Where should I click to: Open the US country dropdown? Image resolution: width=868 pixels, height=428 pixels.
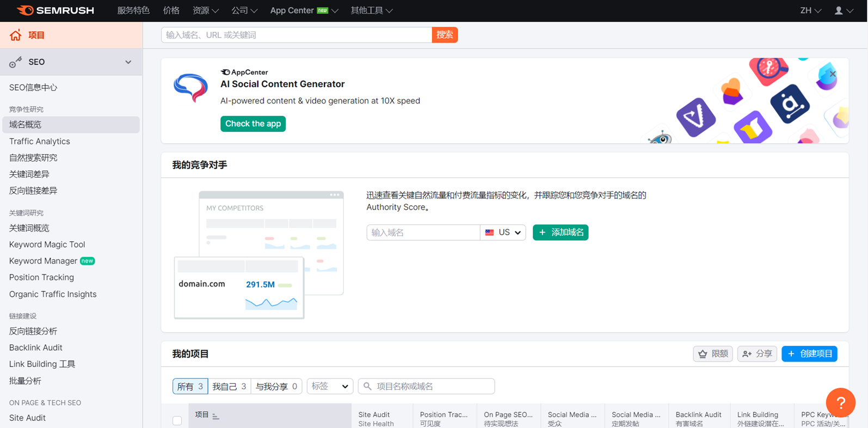(503, 233)
